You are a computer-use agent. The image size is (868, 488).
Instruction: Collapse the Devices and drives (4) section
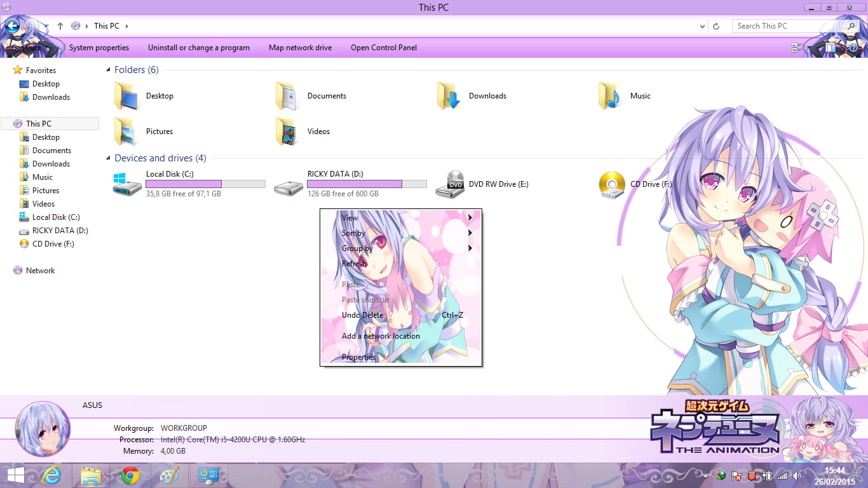pos(107,158)
